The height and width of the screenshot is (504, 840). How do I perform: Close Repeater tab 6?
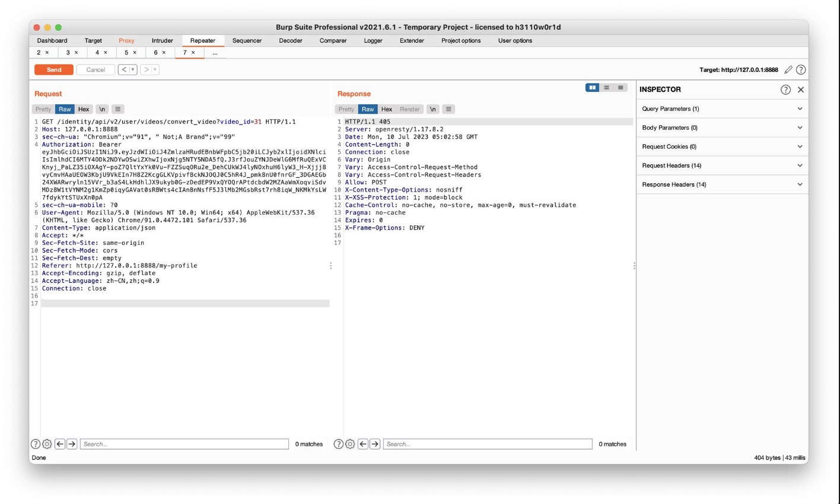coord(164,53)
